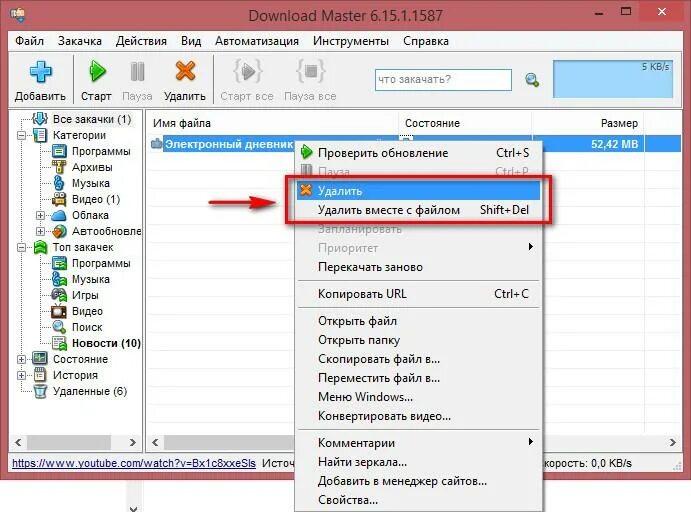Open the Автоматизация menu
Screen dimensions: 691x512
[x=257, y=41]
